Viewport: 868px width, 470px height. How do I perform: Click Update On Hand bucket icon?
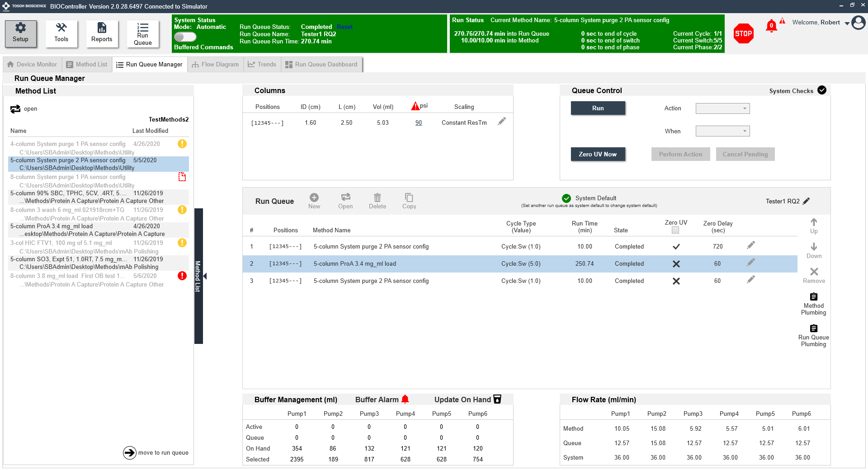pos(497,399)
